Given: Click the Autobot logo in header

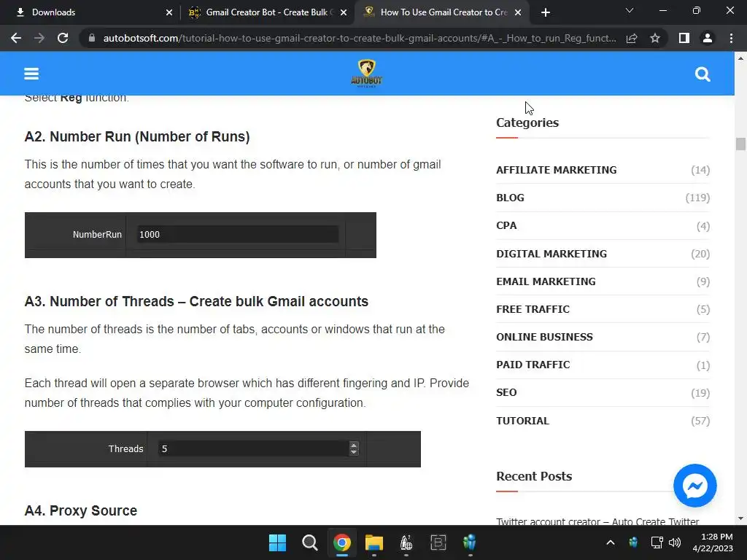Looking at the screenshot, I should click(366, 74).
